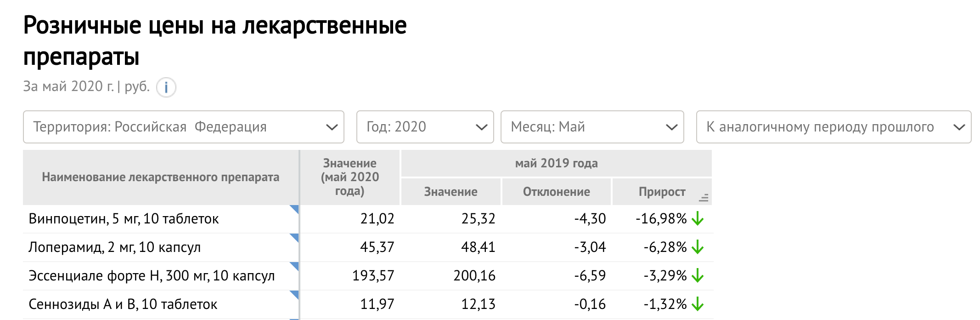The width and height of the screenshot is (980, 320).
Task: Select the Винпоцетин, 5 мг, 10 таблеток row
Action: (368, 219)
